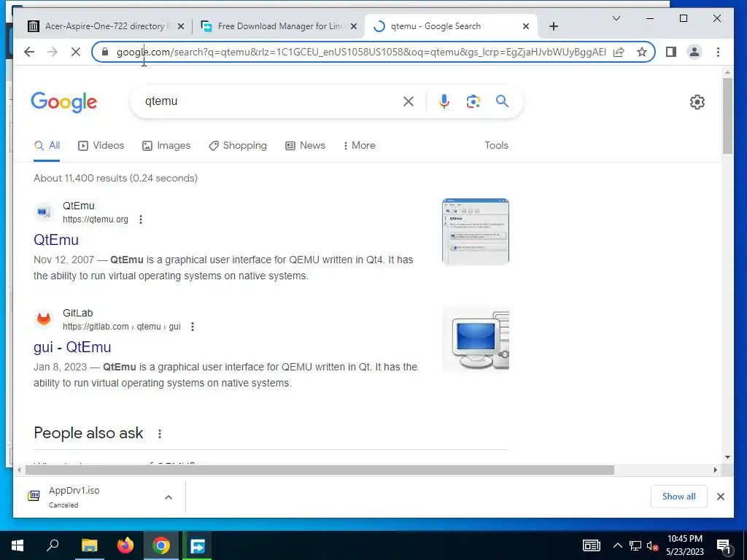747x560 pixels.
Task: Select the News results tab
Action: (x=306, y=146)
